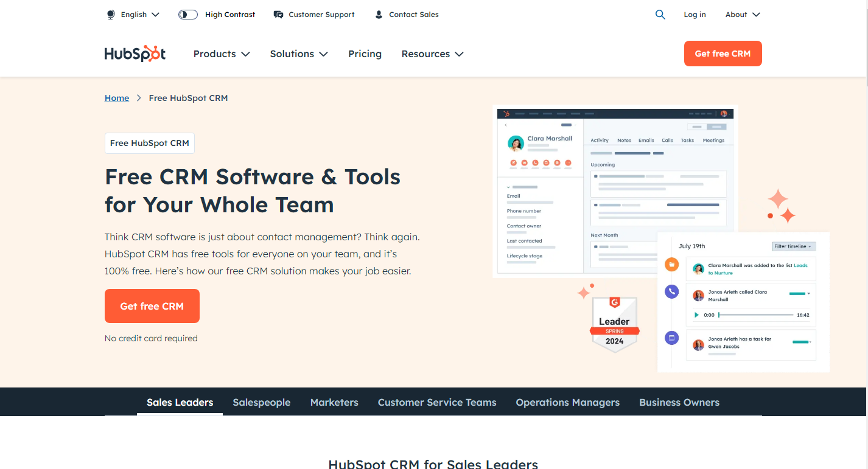
Task: Expand the Products menu
Action: tap(222, 54)
